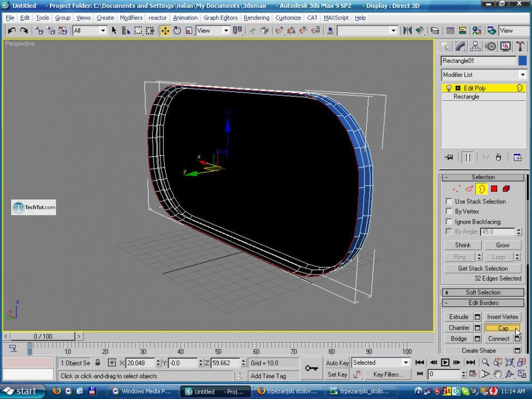Toggle Edit Poly lightbulb visibility

coord(449,89)
